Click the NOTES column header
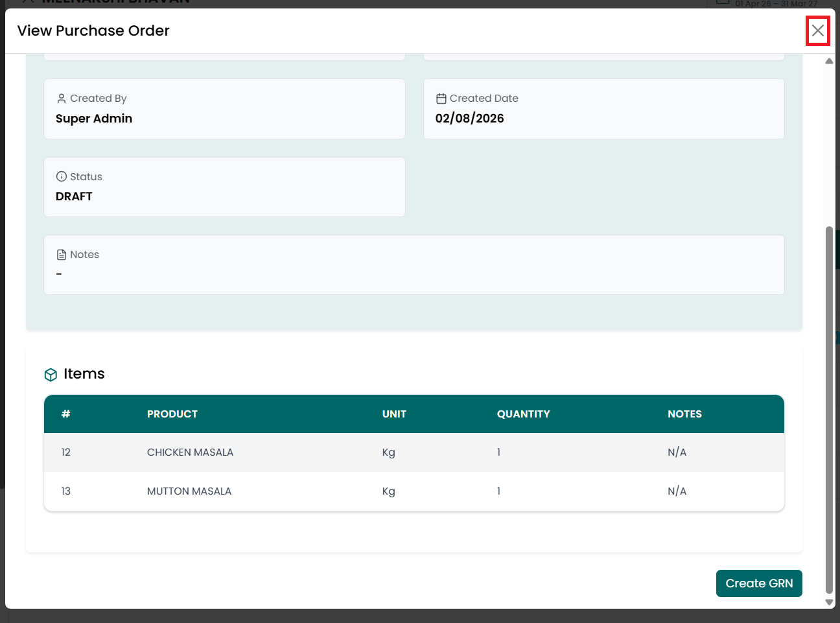 coord(685,414)
